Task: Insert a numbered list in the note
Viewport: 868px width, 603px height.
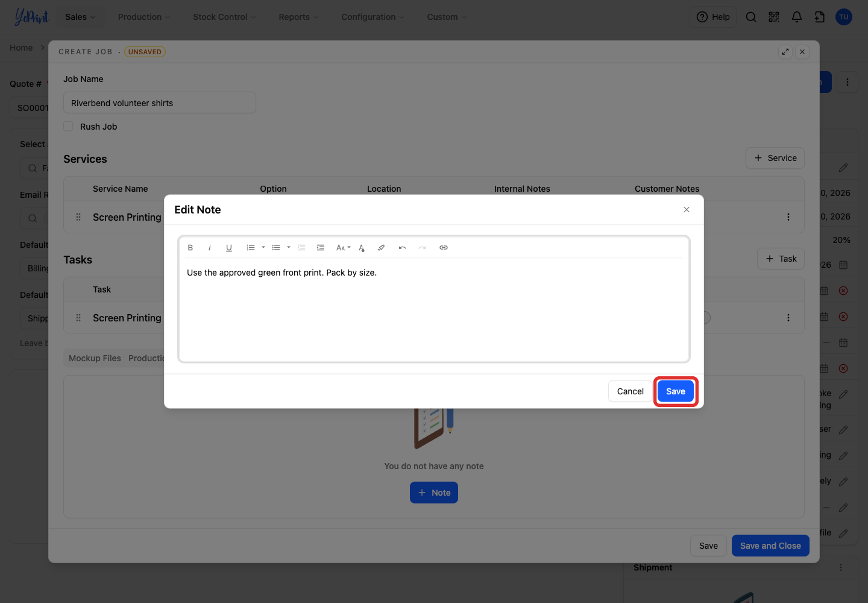Action: click(251, 248)
